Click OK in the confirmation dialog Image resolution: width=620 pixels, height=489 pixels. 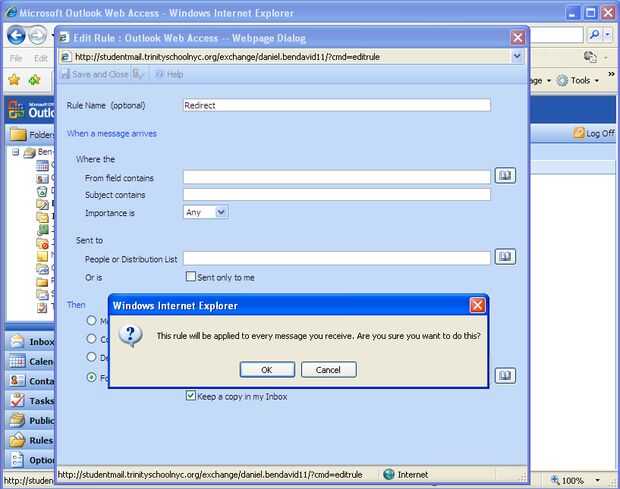click(267, 370)
